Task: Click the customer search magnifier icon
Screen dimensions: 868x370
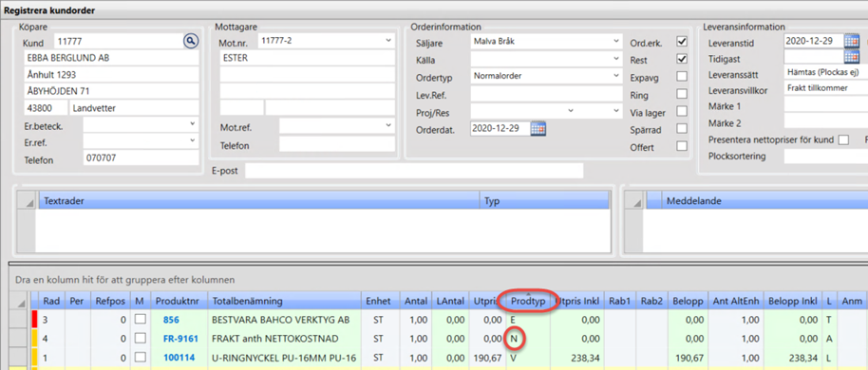Action: (191, 41)
